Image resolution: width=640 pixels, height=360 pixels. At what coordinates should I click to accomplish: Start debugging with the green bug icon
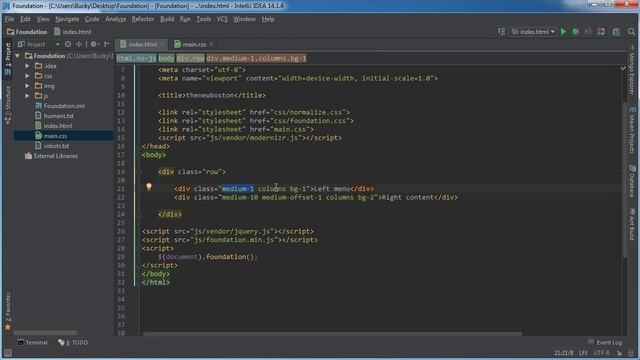576,31
